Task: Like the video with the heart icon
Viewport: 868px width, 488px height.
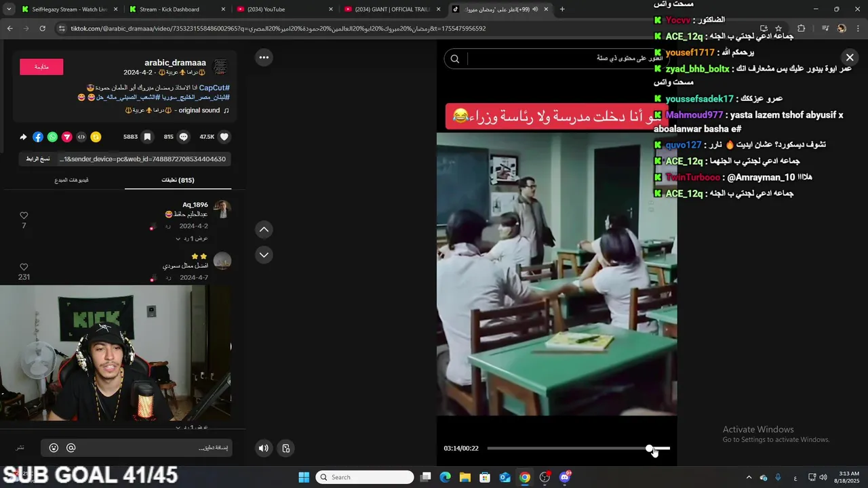Action: tap(224, 137)
